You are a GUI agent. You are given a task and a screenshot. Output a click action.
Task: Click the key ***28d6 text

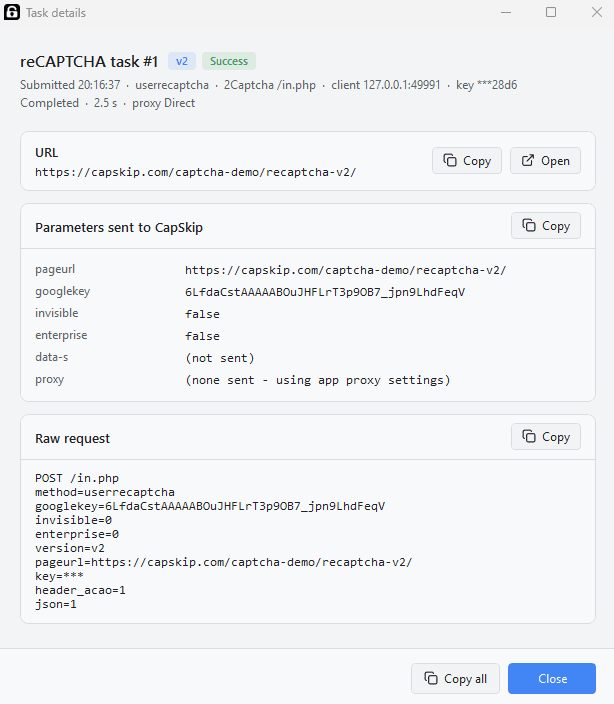pyautogui.click(x=487, y=85)
